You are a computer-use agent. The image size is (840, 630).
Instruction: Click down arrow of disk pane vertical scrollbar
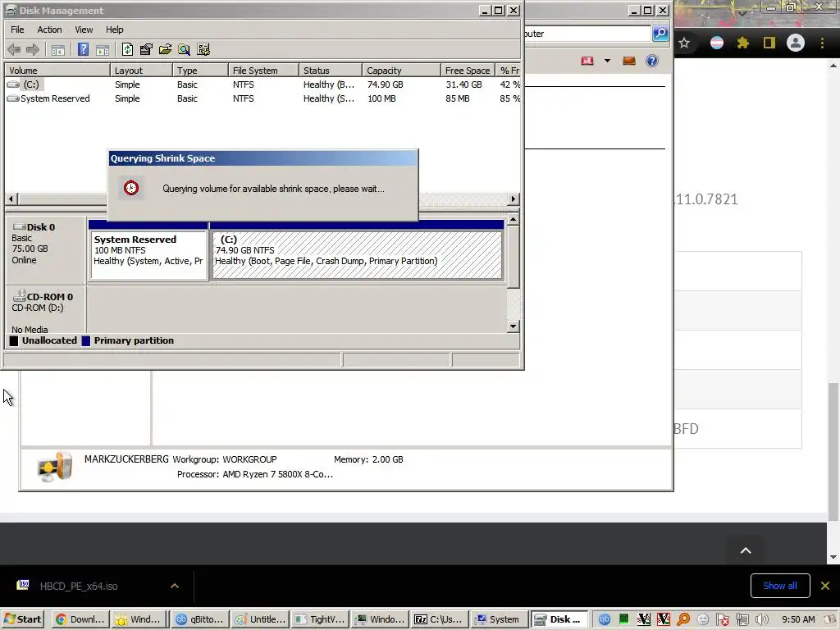pyautogui.click(x=514, y=326)
